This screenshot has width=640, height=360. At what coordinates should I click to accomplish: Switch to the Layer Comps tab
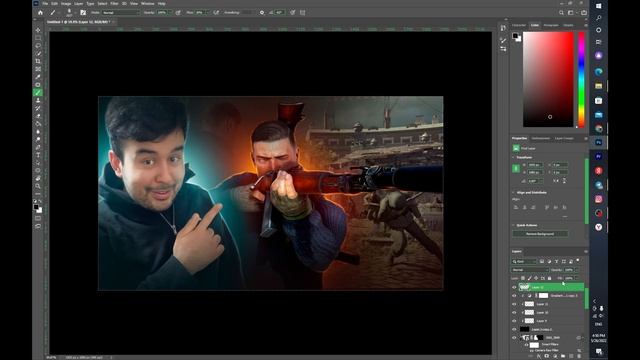click(564, 138)
